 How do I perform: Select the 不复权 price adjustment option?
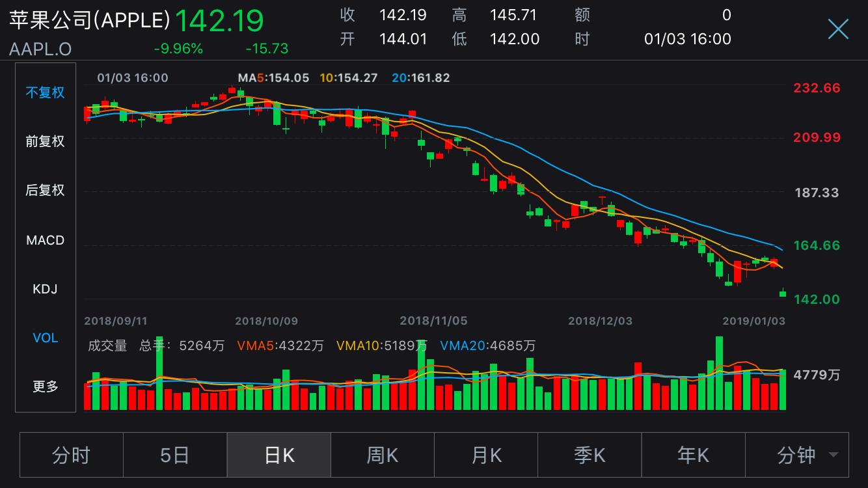tap(45, 92)
